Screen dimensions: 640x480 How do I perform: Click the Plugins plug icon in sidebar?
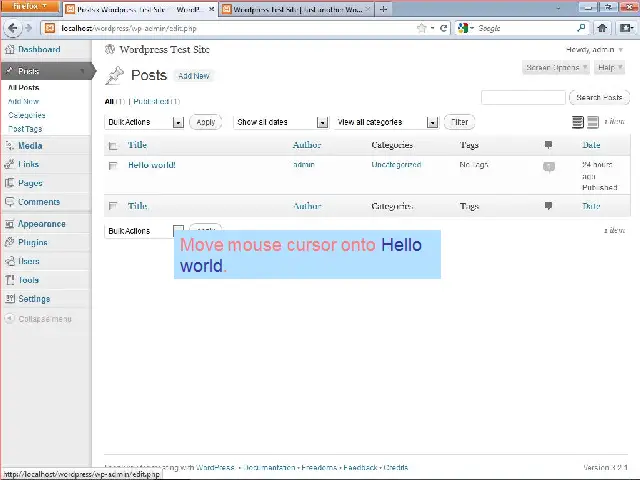(9, 242)
